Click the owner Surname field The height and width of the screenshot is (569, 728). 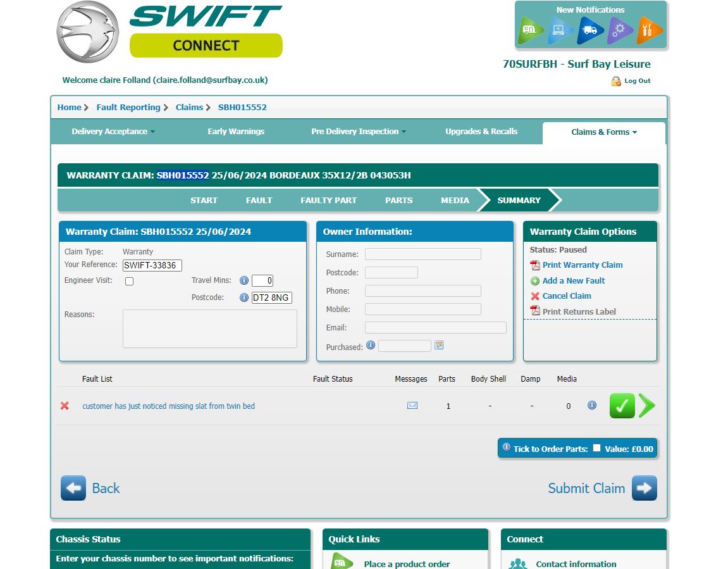(423, 254)
